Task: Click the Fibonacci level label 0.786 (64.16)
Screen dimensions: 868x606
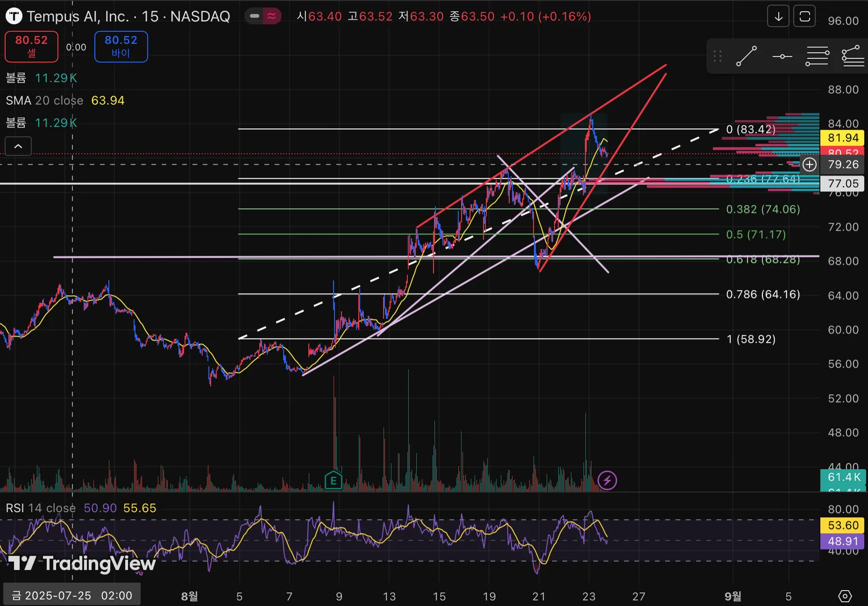Action: point(763,294)
